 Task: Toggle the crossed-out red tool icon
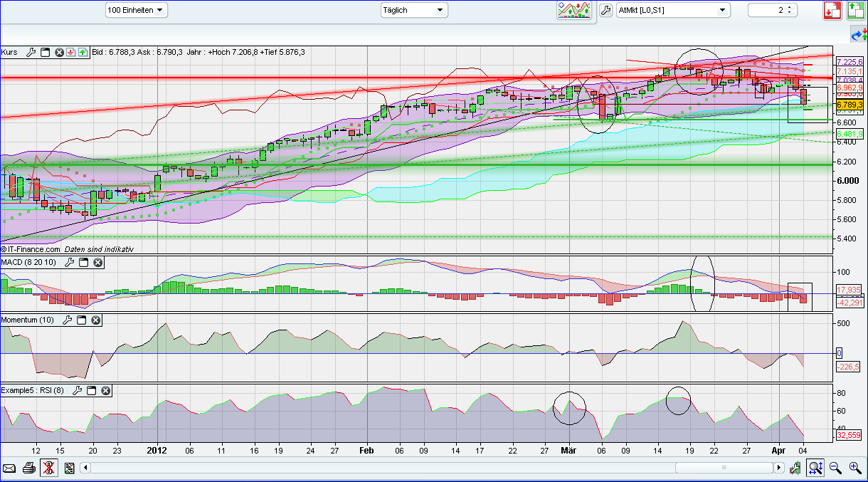coord(49,468)
